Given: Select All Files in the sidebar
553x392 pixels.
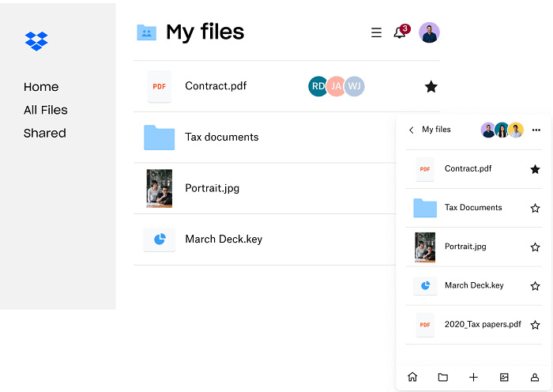Looking at the screenshot, I should (46, 110).
